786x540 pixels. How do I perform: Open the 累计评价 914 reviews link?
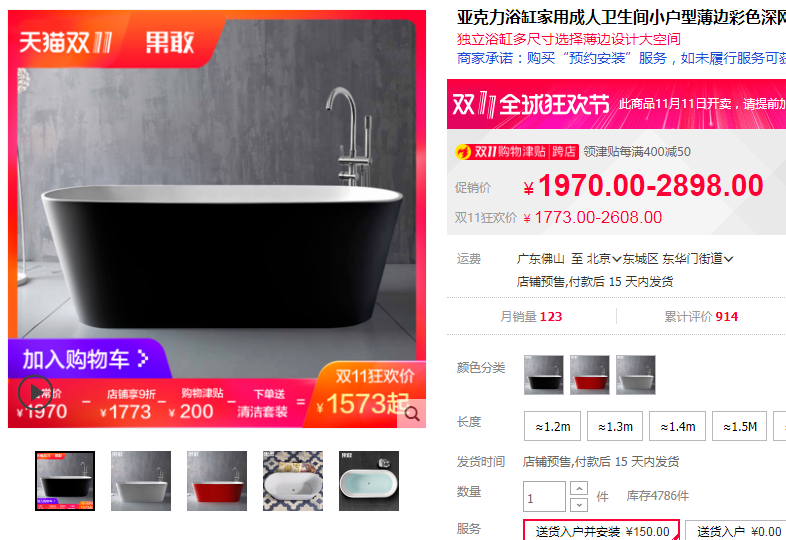click(701, 316)
